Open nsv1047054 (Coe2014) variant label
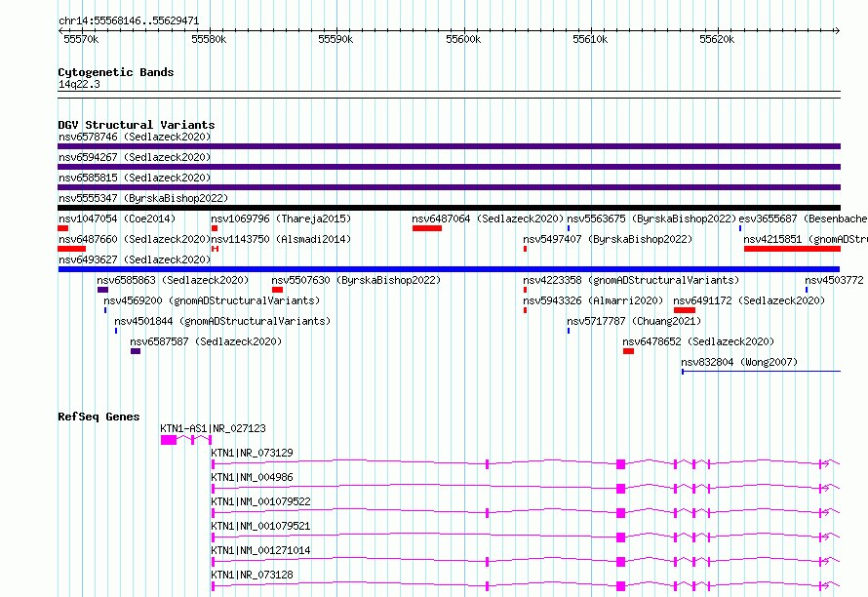The height and width of the screenshot is (597, 868). tap(117, 219)
